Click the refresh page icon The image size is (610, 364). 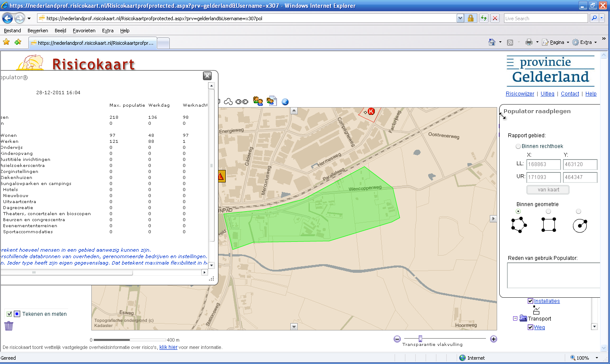coord(484,18)
